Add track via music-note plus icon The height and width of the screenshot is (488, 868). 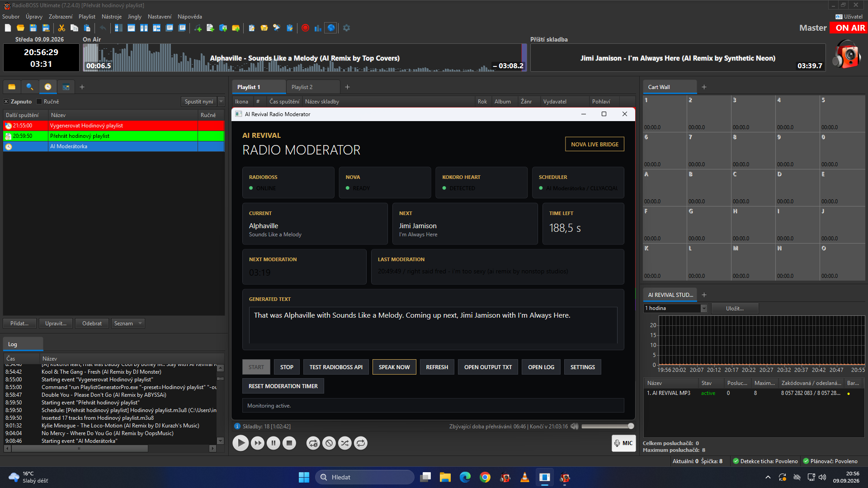click(198, 28)
